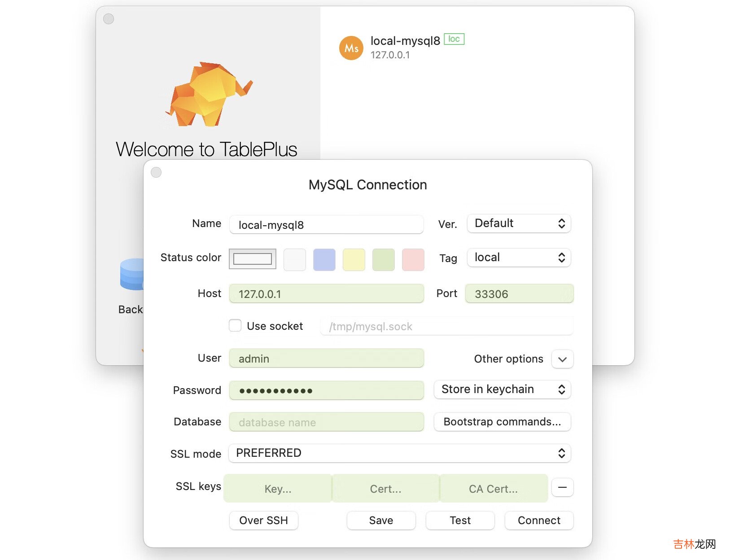Screen dimensions: 734x560
Task: Toggle the Use socket checkbox
Action: click(x=235, y=325)
